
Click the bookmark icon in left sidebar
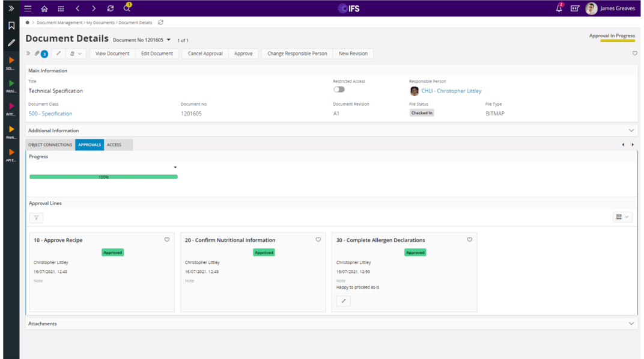coord(11,26)
